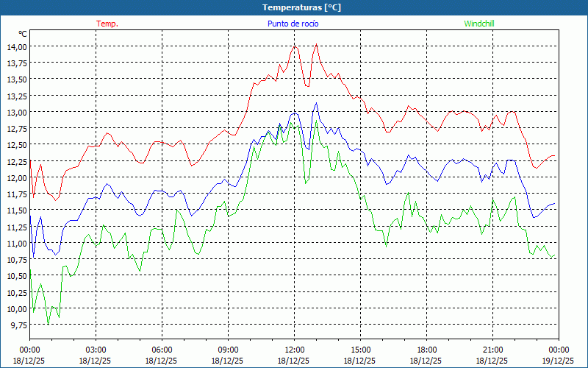Select the 09:00 time axis marker

[228, 350]
